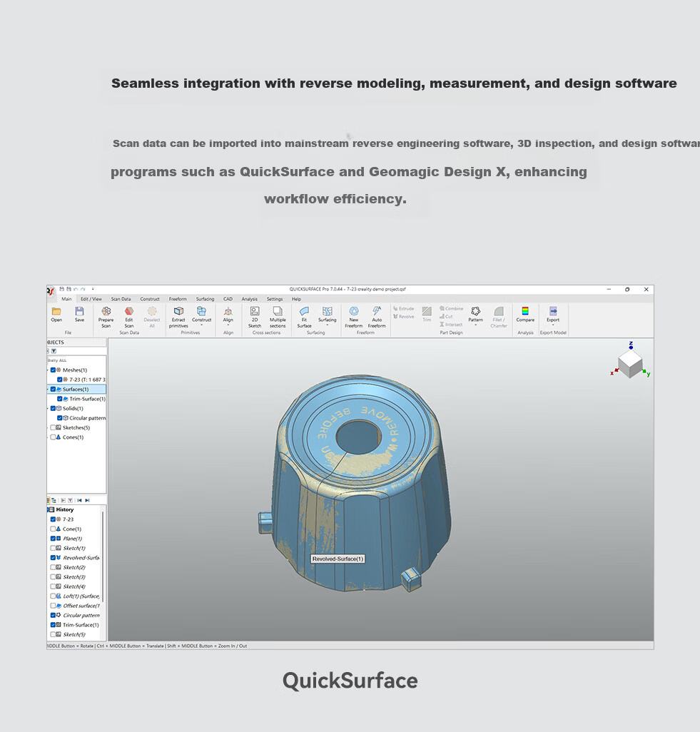Jump to history end with the forward icon

[87, 500]
